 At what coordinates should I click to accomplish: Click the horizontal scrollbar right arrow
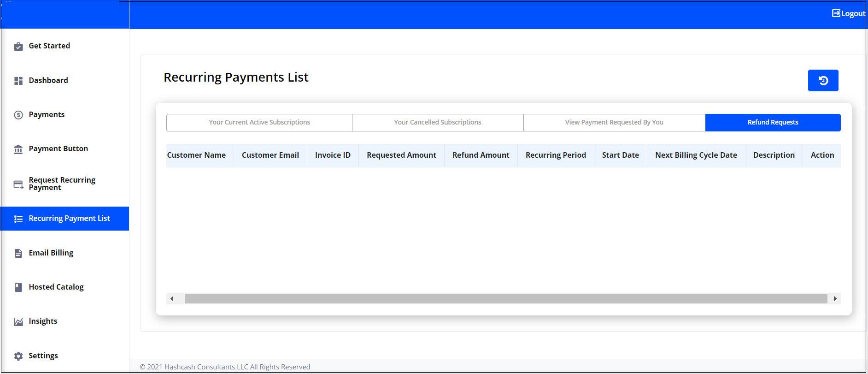tap(835, 298)
